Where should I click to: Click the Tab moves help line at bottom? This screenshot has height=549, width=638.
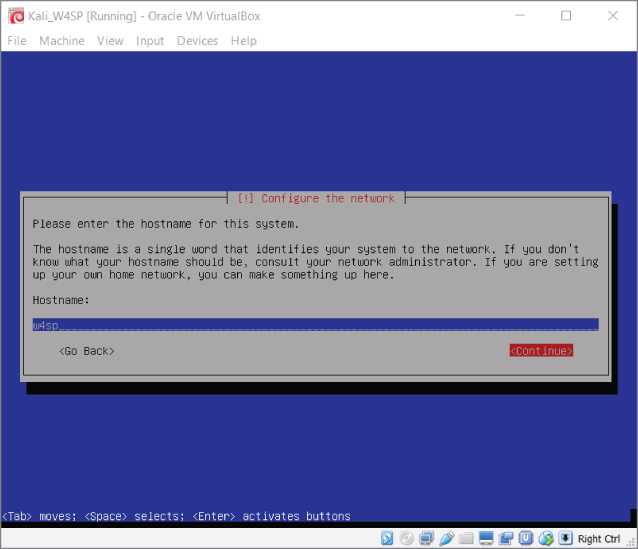[176, 516]
